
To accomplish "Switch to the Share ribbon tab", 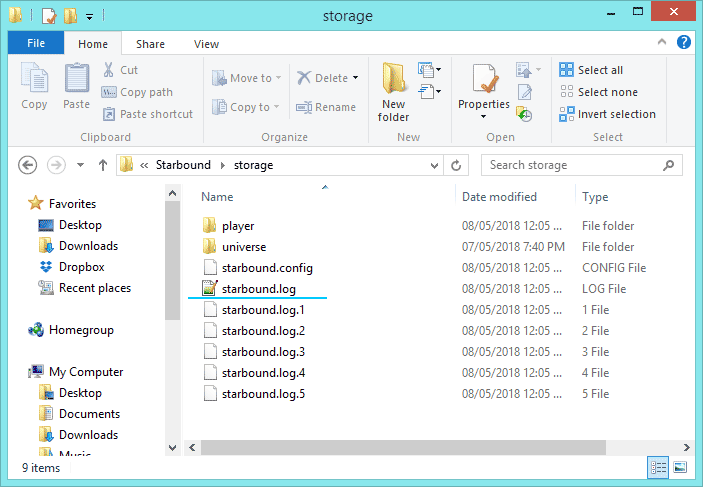I will 150,44.
